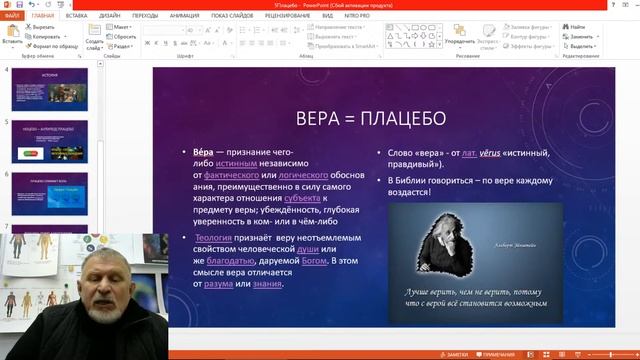Increase font size with the large A icon

point(208,31)
